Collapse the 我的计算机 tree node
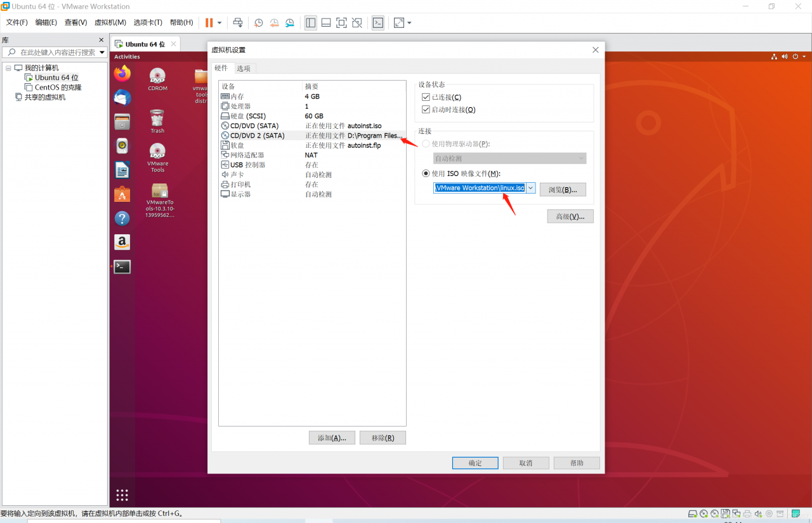The height and width of the screenshot is (523, 812). (8, 68)
